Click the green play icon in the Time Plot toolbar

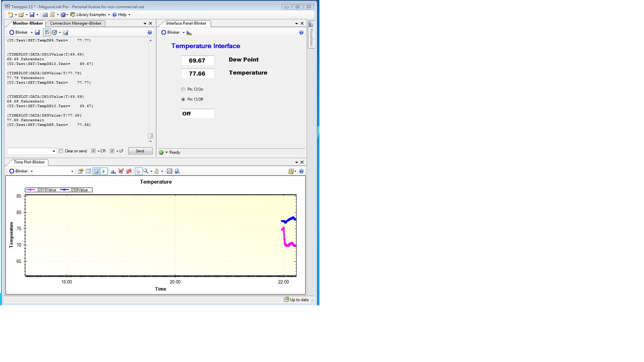(104, 171)
